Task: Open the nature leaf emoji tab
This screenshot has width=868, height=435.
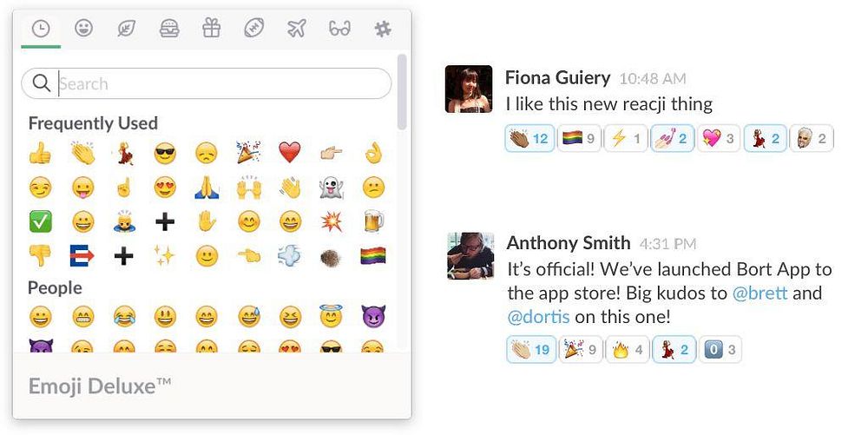Action: 127,29
